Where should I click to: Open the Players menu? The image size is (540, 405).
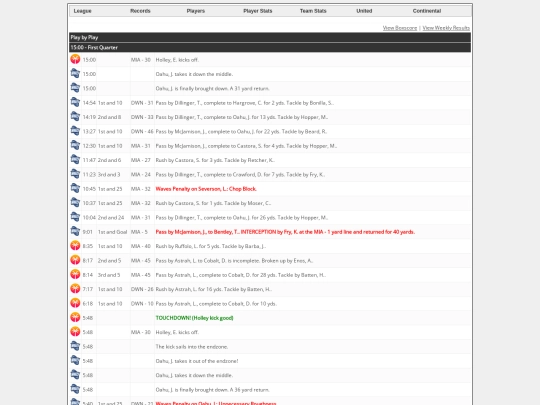(x=196, y=11)
